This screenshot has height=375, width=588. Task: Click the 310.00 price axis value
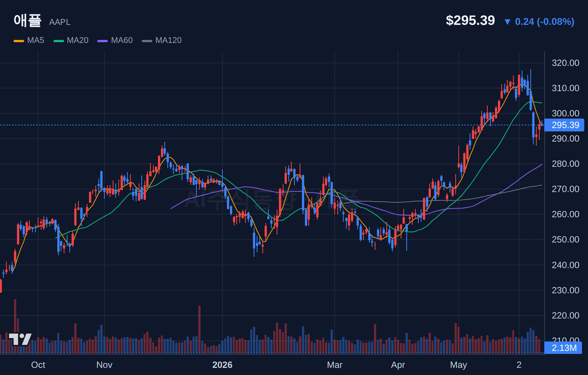pos(565,88)
